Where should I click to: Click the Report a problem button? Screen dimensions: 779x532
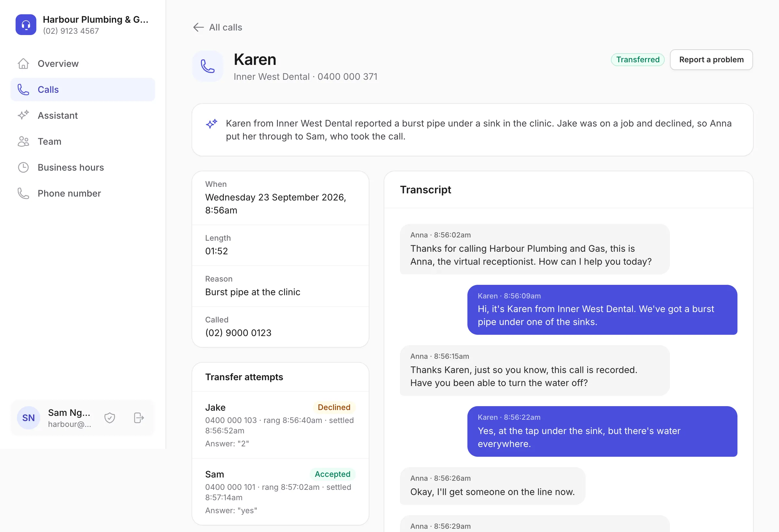coord(711,60)
